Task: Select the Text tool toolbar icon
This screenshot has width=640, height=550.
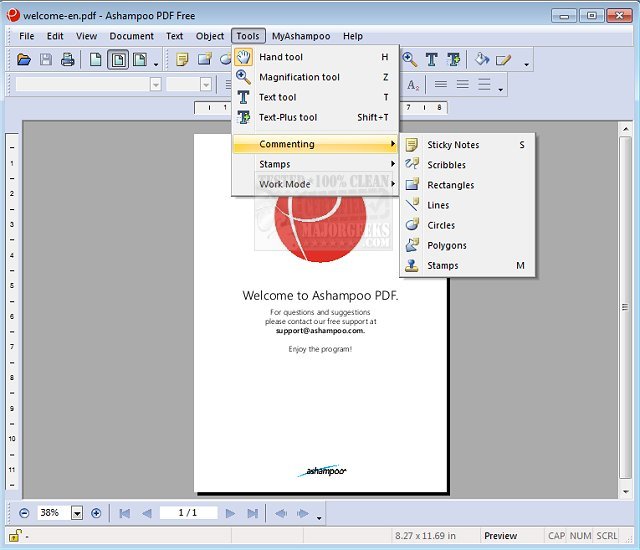Action: pos(431,60)
